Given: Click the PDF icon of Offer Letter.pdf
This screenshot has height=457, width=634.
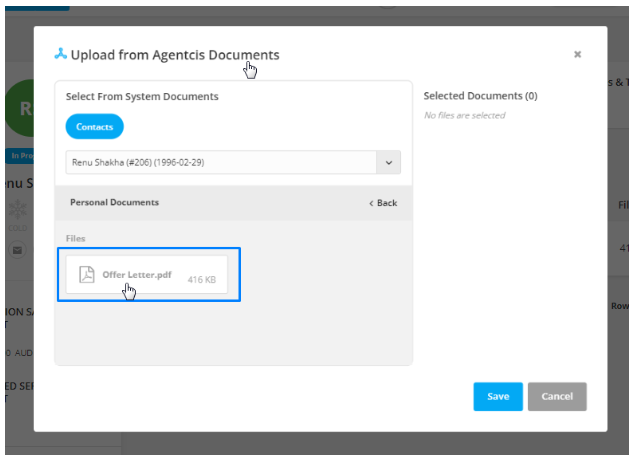Looking at the screenshot, I should point(87,274).
